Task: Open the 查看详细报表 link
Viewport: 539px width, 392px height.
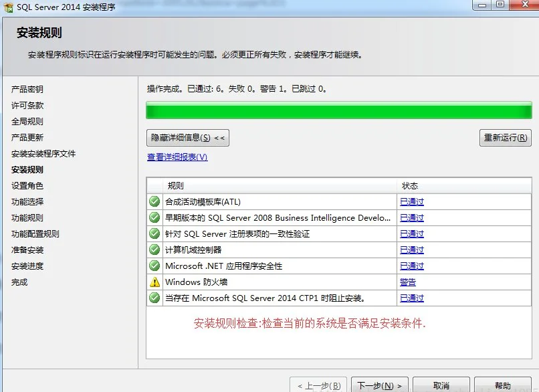Action: [x=177, y=157]
